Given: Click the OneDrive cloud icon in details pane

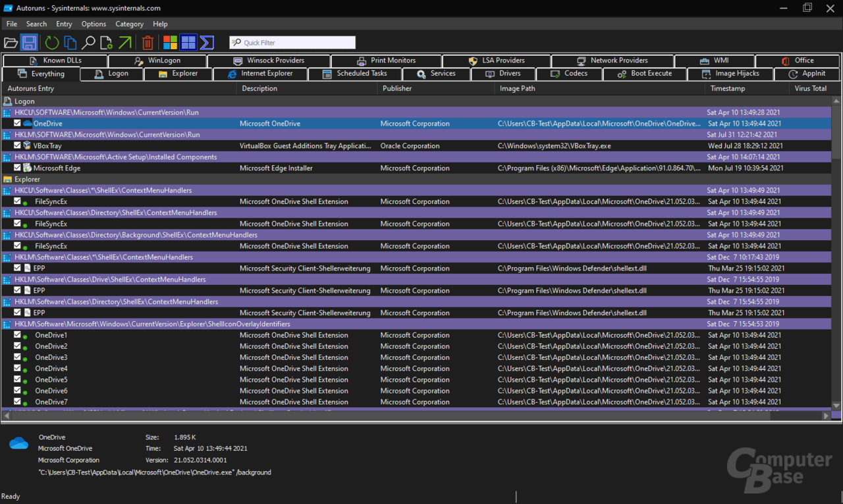Looking at the screenshot, I should [x=18, y=442].
